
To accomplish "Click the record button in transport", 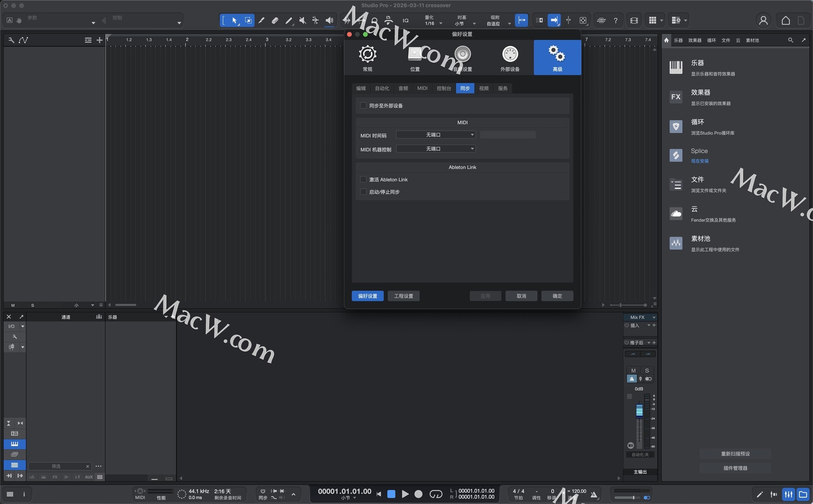I will (418, 494).
